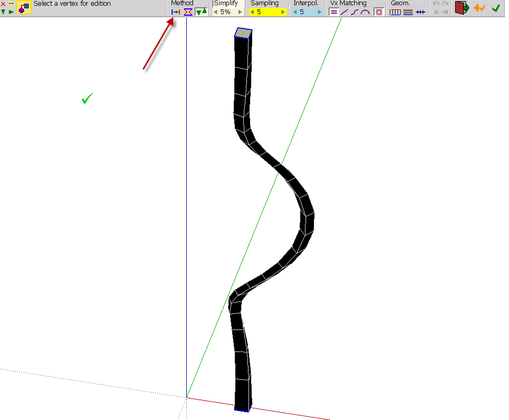Click the Interpol. section label
Image resolution: width=509 pixels, height=420 pixels.
coord(306,3)
